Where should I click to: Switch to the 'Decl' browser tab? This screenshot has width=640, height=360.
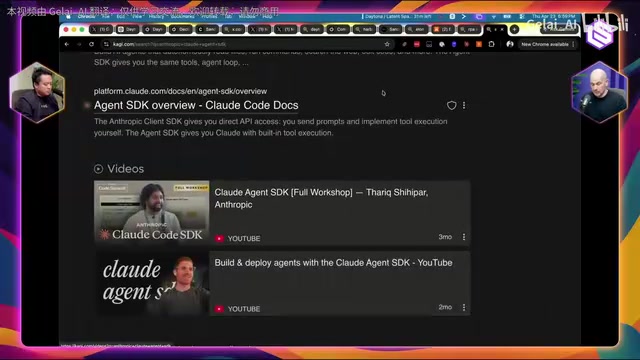click(x=180, y=29)
